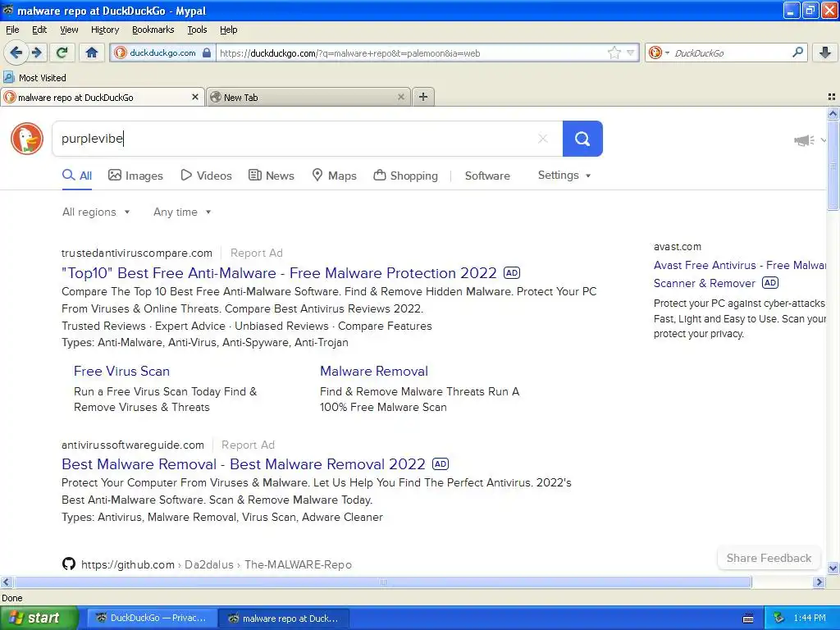Reload the current page
Screen dimensions: 840x630
click(x=62, y=52)
